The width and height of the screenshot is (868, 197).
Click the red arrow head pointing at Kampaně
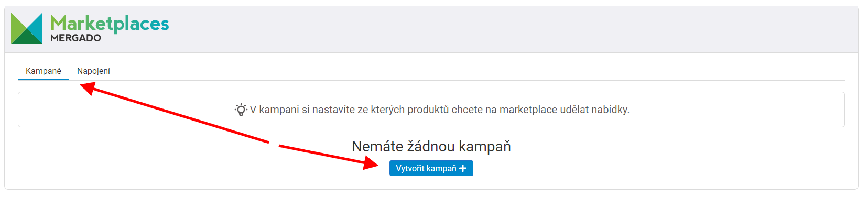coord(88,89)
